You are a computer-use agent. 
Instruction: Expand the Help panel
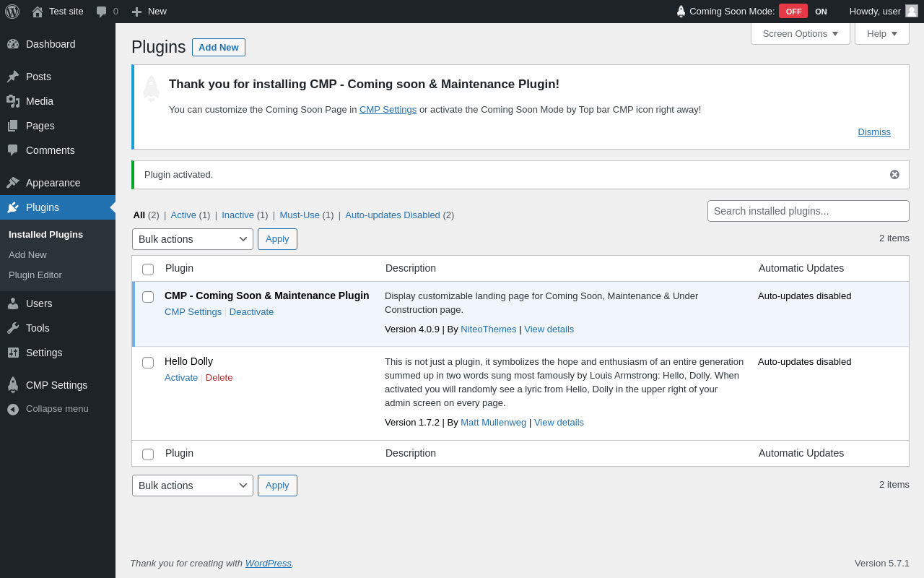point(881,33)
